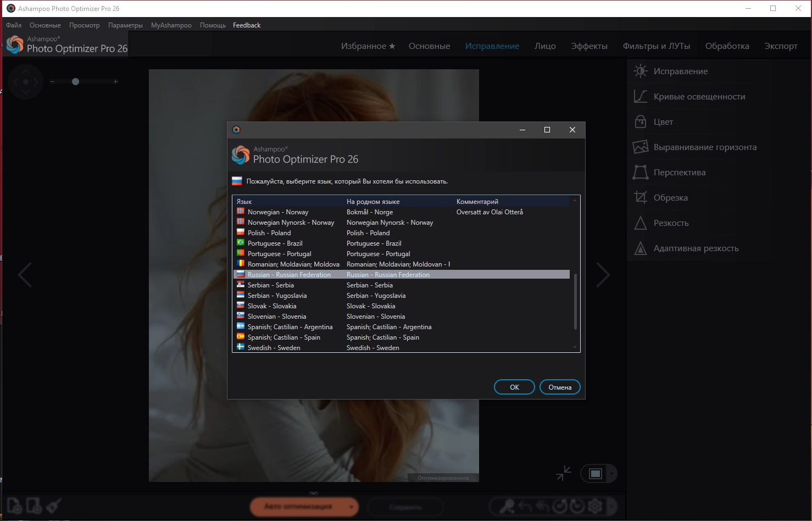This screenshot has height=521, width=812.
Task: Click the Сохранить button
Action: (x=405, y=507)
